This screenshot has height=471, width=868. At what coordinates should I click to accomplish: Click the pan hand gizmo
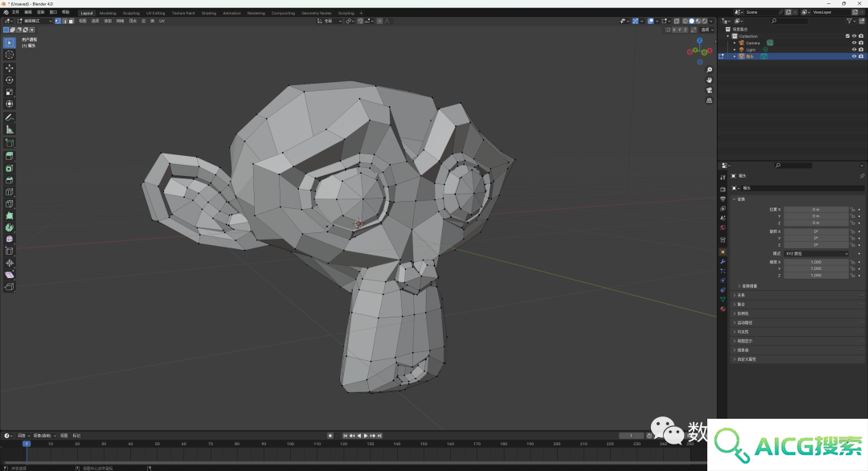[709, 80]
